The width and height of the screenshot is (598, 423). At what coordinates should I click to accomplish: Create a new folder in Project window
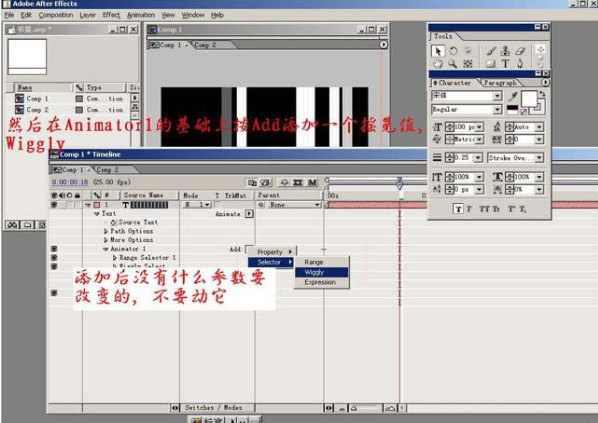27,225
